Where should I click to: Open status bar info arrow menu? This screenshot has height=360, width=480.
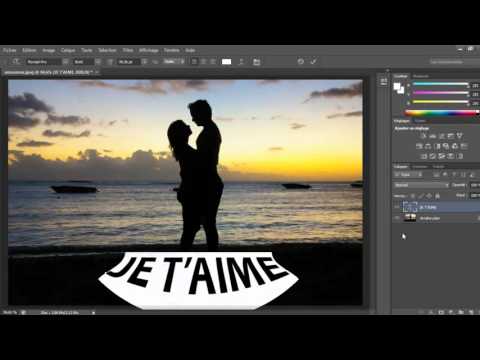pyautogui.click(x=93, y=313)
